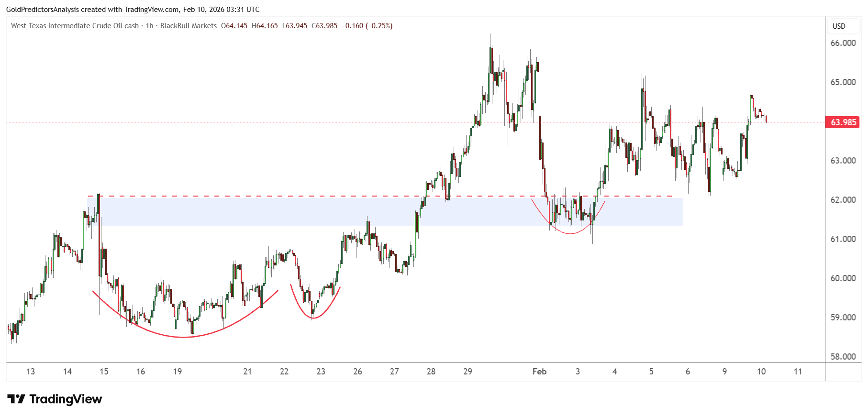Click the blue shaded support zone rectangle
Image resolution: width=868 pixels, height=417 pixels.
(x=385, y=211)
